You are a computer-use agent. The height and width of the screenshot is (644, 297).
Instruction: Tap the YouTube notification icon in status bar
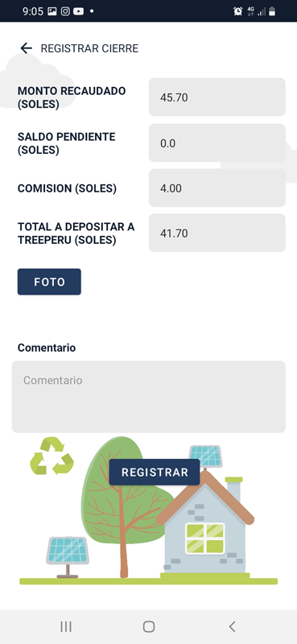pos(78,11)
